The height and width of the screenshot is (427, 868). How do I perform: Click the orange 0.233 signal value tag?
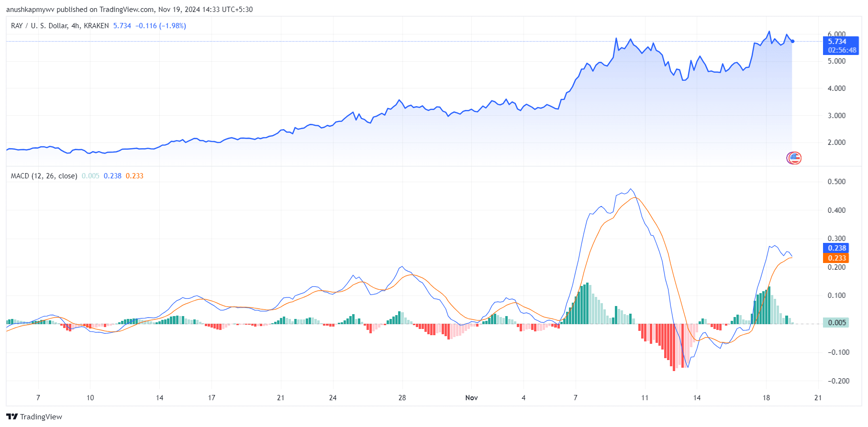click(x=837, y=258)
